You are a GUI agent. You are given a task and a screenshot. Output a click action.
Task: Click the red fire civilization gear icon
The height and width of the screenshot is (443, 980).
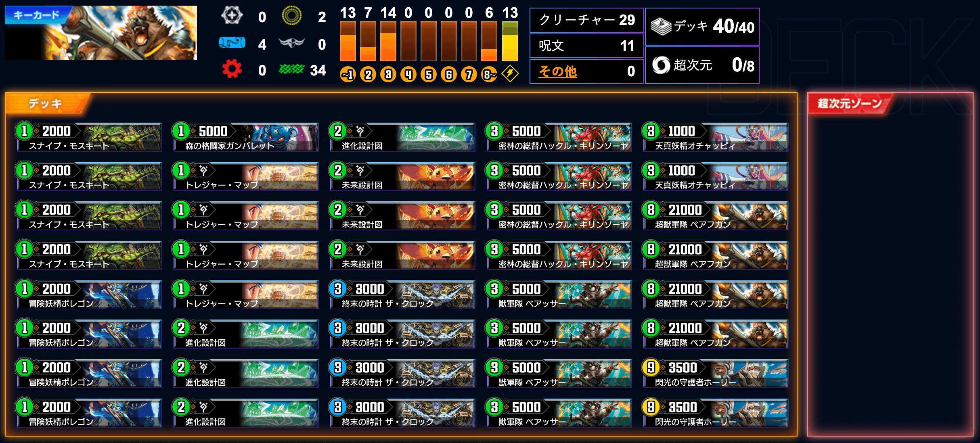232,69
